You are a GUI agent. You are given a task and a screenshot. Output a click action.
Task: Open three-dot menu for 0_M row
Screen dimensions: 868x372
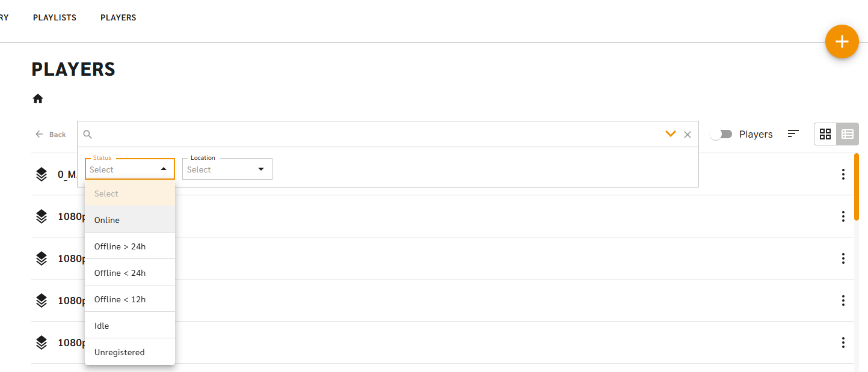(843, 174)
